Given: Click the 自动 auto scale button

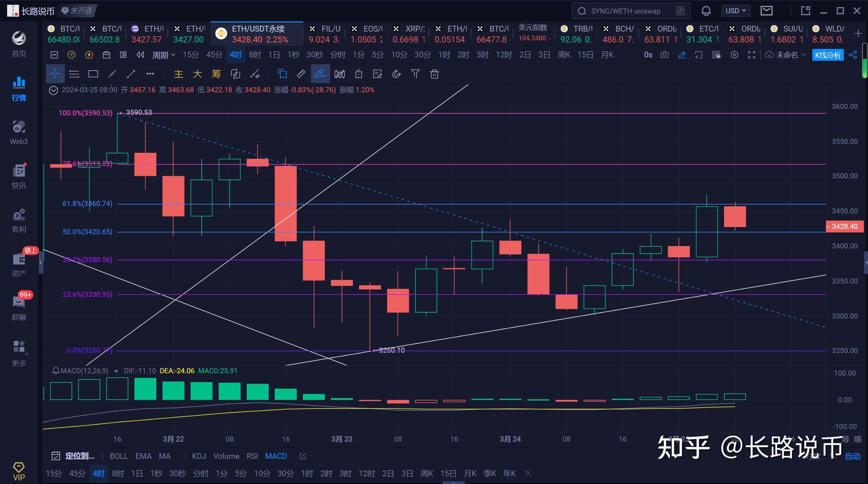Looking at the screenshot, I should coord(853,456).
